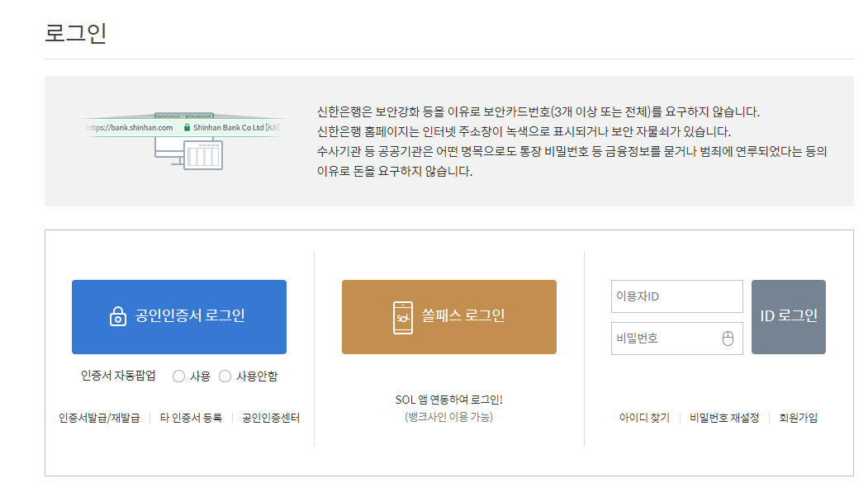This screenshot has width=868, height=483.
Task: Click the security notice line starting with 신한은행은 보안강화
Action: tap(538, 111)
